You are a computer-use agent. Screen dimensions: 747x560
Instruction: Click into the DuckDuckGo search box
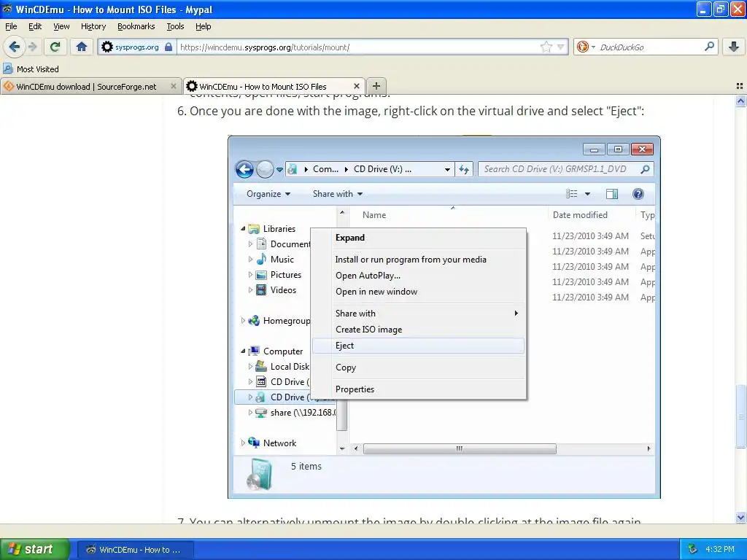click(x=650, y=47)
